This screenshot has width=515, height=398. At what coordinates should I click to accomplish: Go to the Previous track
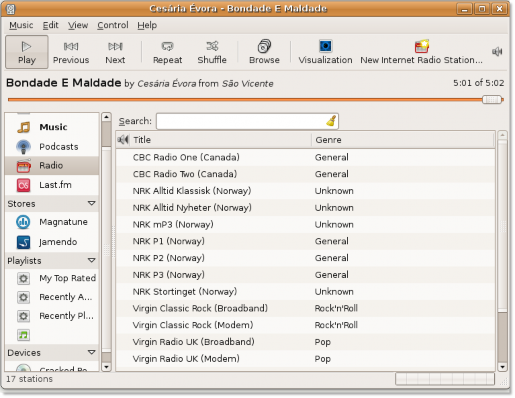[x=71, y=52]
